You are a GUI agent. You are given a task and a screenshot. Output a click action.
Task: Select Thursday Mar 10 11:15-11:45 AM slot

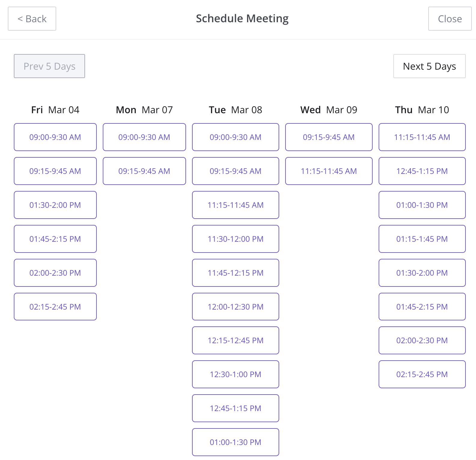(422, 137)
